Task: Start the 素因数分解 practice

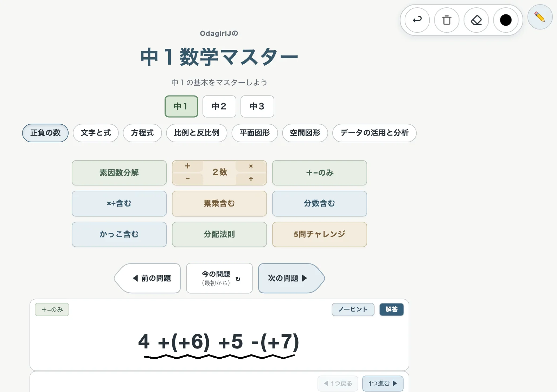Action: pos(119,173)
